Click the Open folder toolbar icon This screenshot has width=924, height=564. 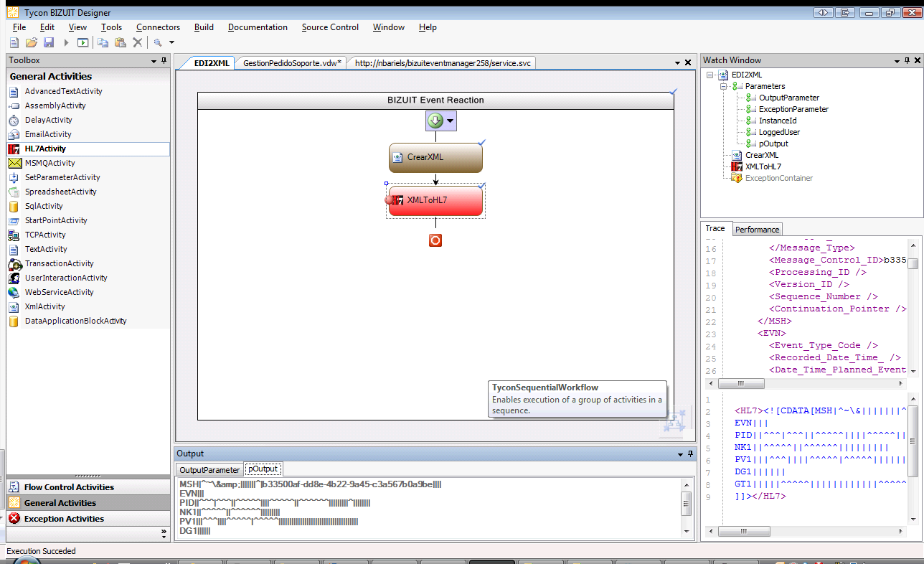tap(32, 43)
